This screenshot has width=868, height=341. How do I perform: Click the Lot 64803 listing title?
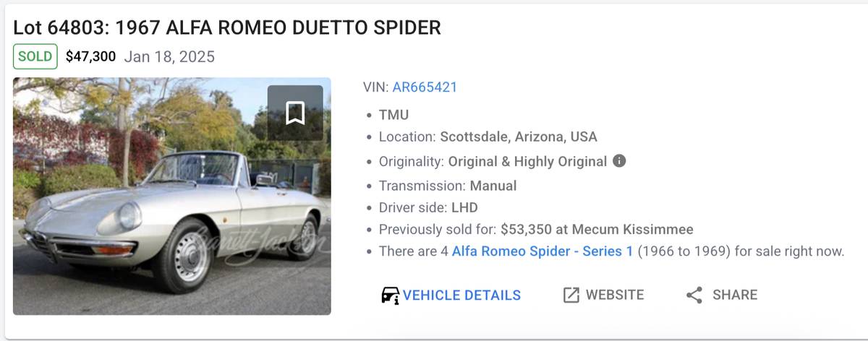tap(227, 27)
